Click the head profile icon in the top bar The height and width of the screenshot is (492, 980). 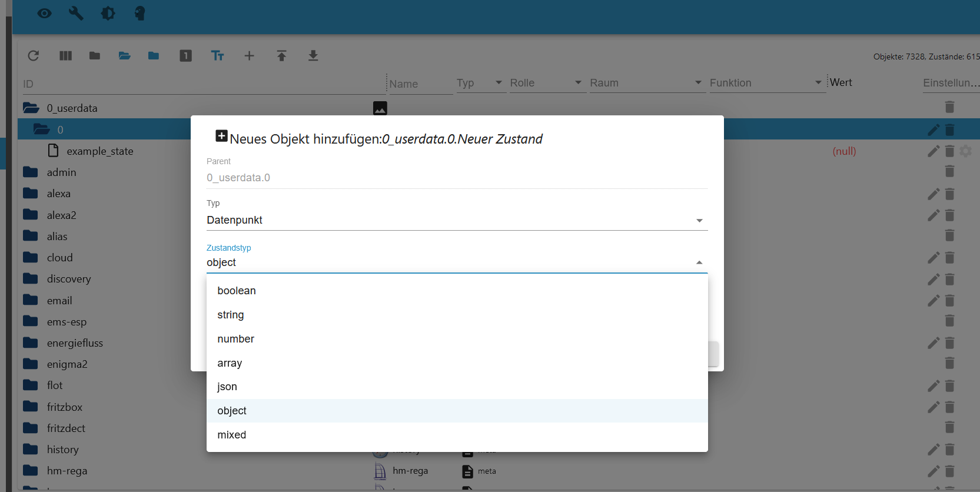(139, 13)
